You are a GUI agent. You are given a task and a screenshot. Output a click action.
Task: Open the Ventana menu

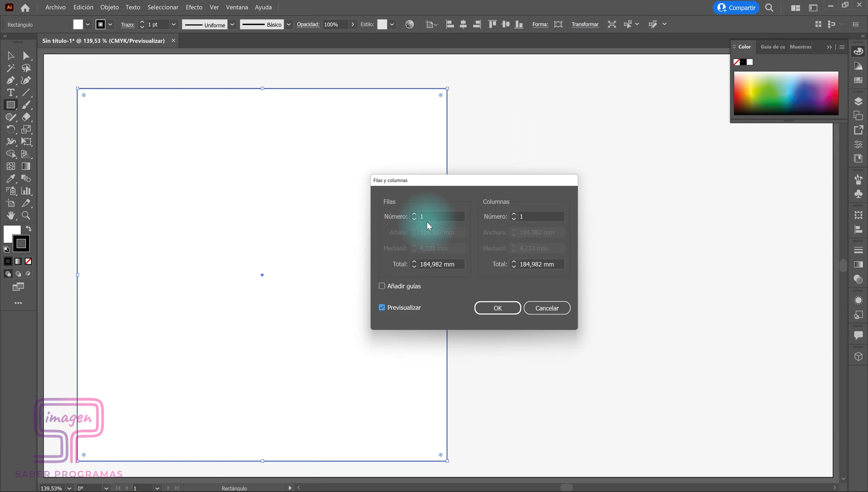coord(237,7)
